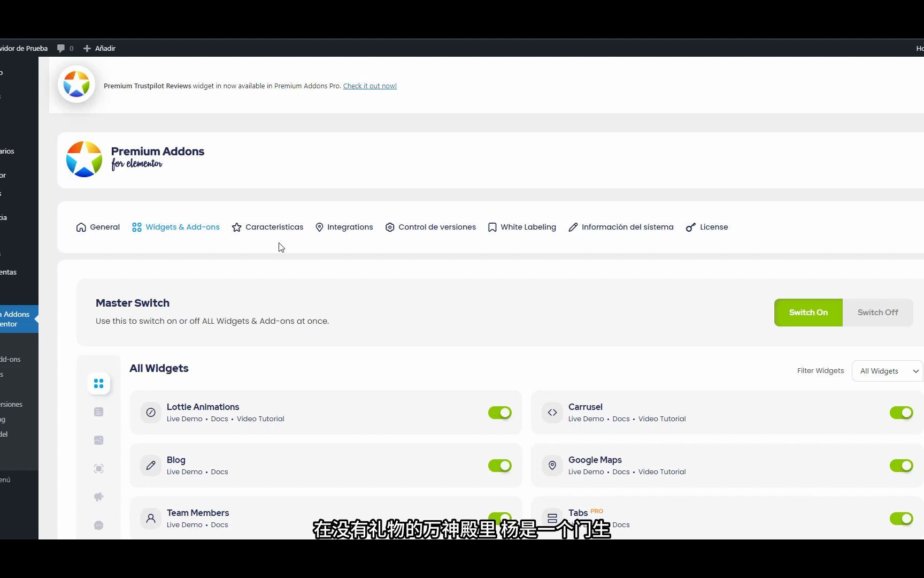Select the All Widgets grid icon
Viewport: 924px width, 578px height.
click(98, 383)
